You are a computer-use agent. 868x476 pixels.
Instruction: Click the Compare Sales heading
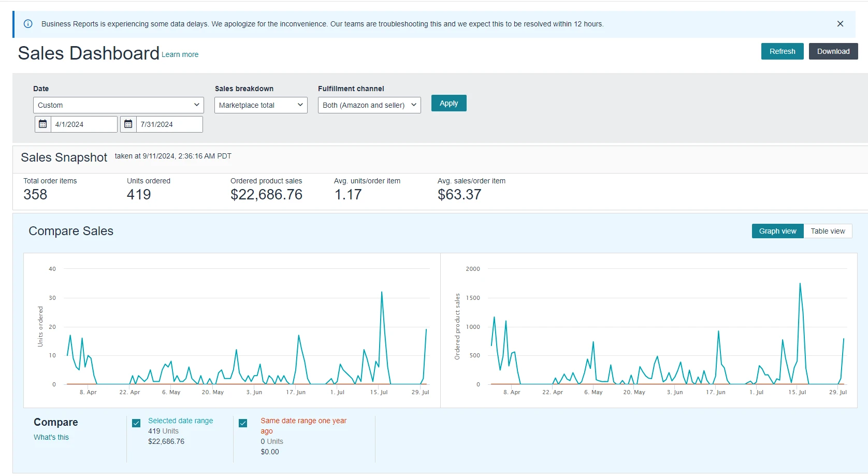71,231
